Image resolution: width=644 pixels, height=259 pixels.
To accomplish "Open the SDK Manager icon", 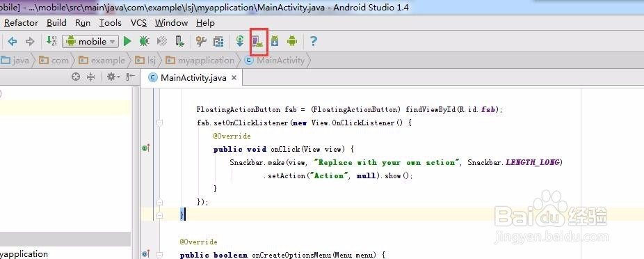I will (x=275, y=41).
